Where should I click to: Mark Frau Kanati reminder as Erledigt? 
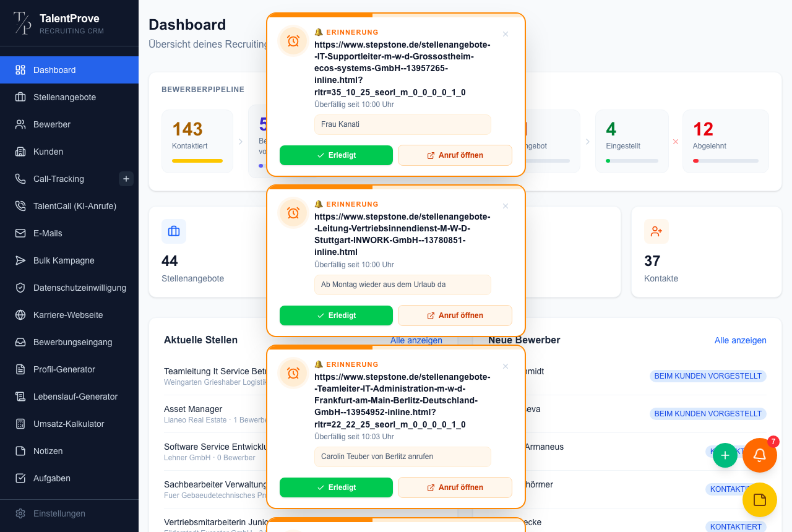[336, 155]
